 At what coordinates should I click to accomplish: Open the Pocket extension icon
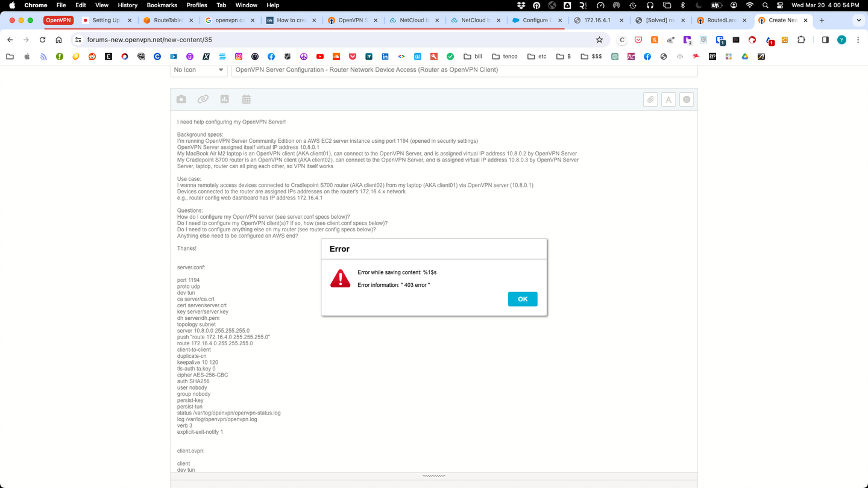638,40
